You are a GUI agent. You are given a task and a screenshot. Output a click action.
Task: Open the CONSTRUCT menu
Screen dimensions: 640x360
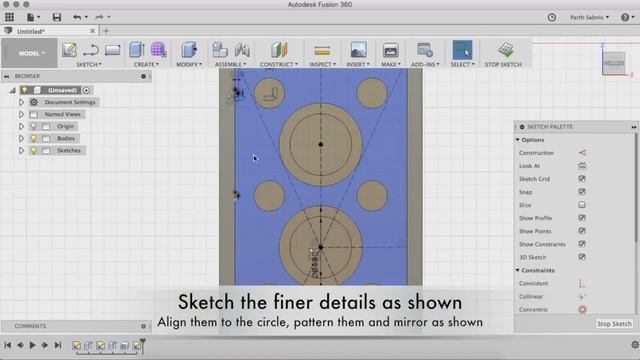[279, 64]
